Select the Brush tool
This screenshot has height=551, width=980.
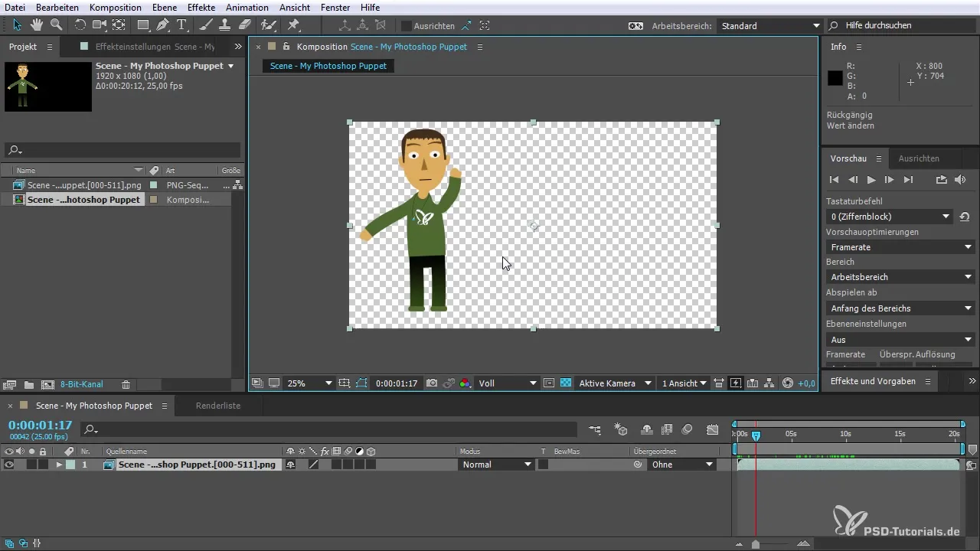[206, 24]
